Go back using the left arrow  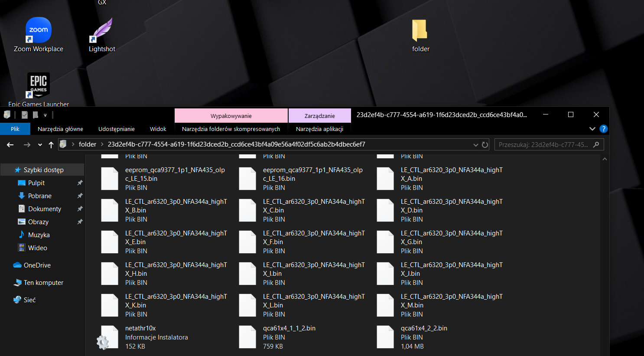[10, 145]
